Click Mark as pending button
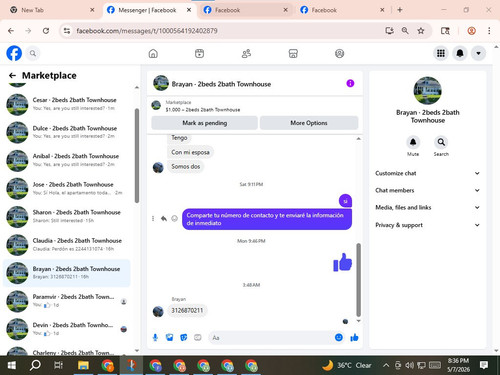Viewport: 500px width, 375px height. tap(204, 123)
